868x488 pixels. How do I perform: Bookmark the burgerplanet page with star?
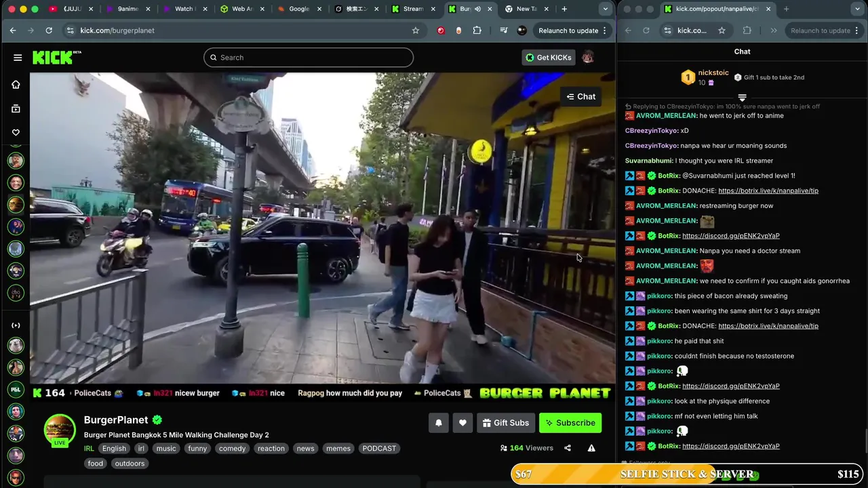416,30
